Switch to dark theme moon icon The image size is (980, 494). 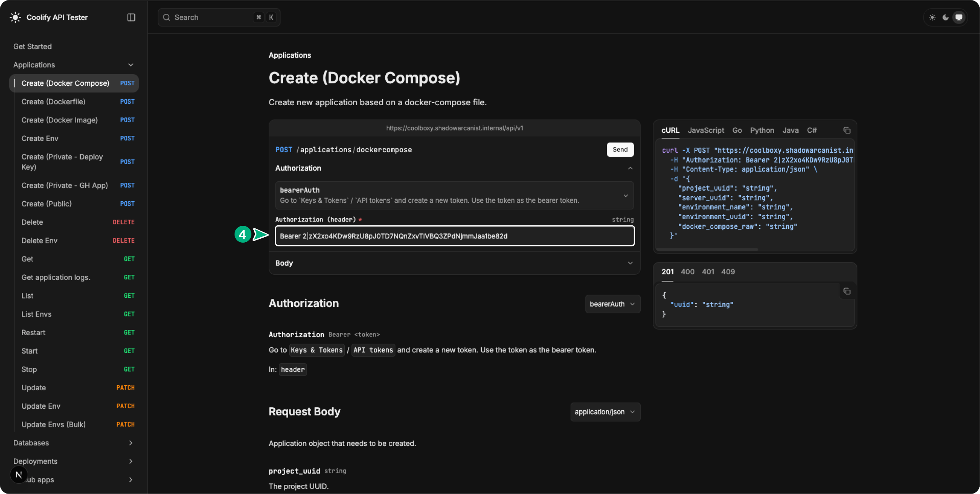(946, 17)
